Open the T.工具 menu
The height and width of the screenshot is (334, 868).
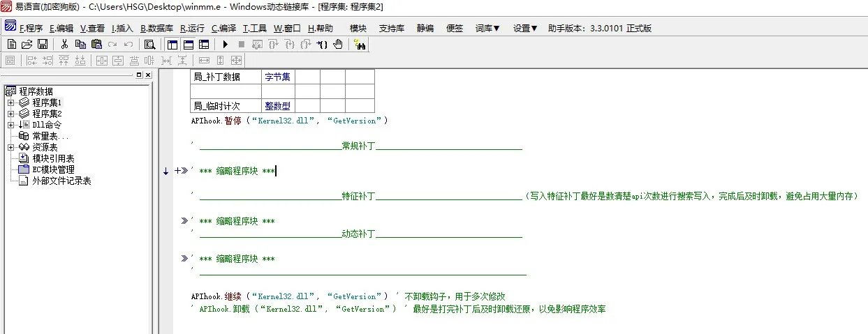(x=254, y=29)
